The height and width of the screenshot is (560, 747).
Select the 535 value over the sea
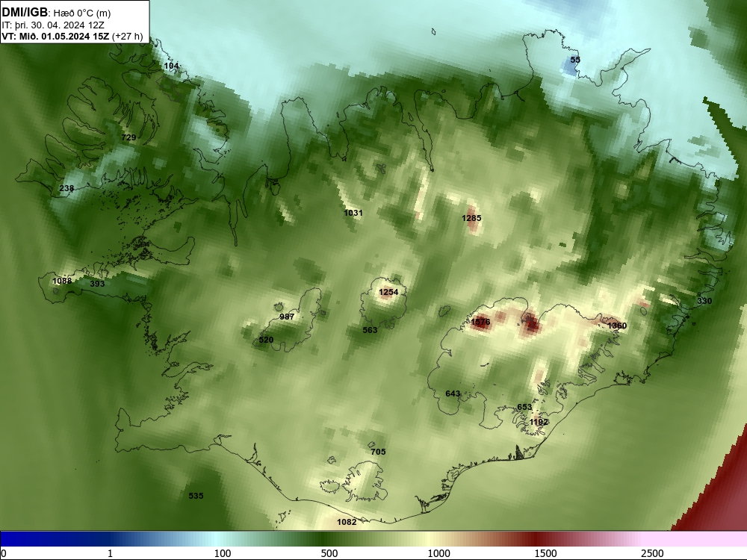[x=196, y=496]
